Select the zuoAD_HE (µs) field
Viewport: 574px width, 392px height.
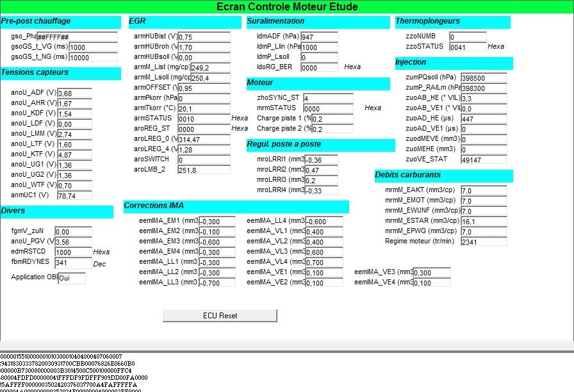point(484,118)
